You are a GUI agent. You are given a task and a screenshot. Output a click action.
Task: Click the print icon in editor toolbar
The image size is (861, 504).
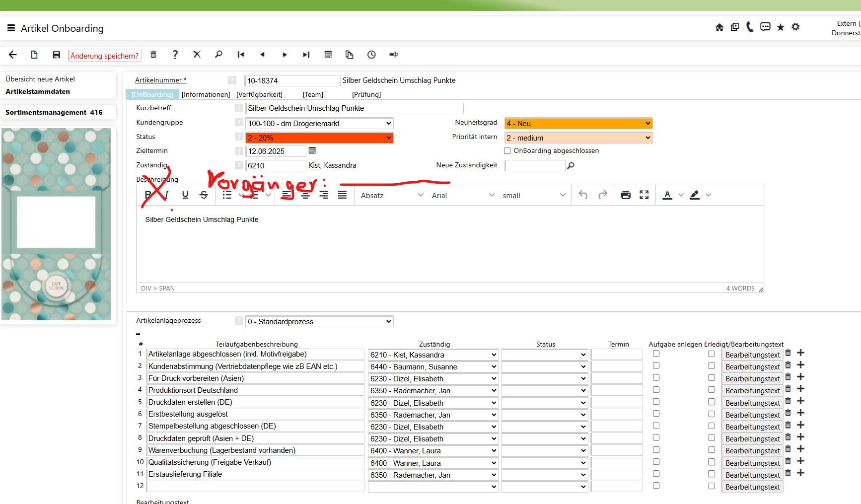click(x=626, y=195)
